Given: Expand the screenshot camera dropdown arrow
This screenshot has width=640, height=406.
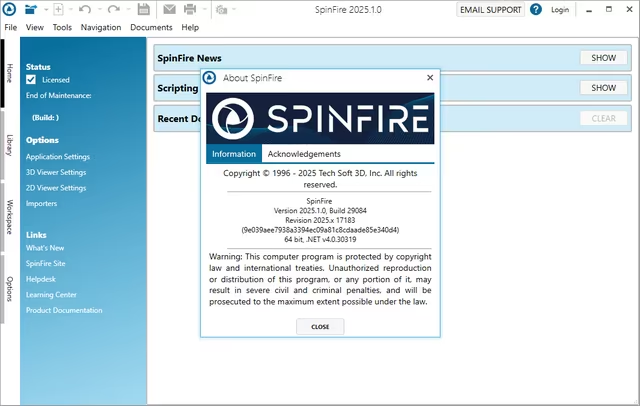Looking at the screenshot, I should pyautogui.click(x=234, y=9).
